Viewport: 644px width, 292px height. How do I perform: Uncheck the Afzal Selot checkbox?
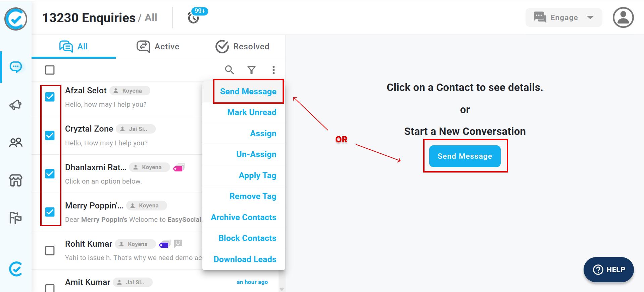pos(50,97)
